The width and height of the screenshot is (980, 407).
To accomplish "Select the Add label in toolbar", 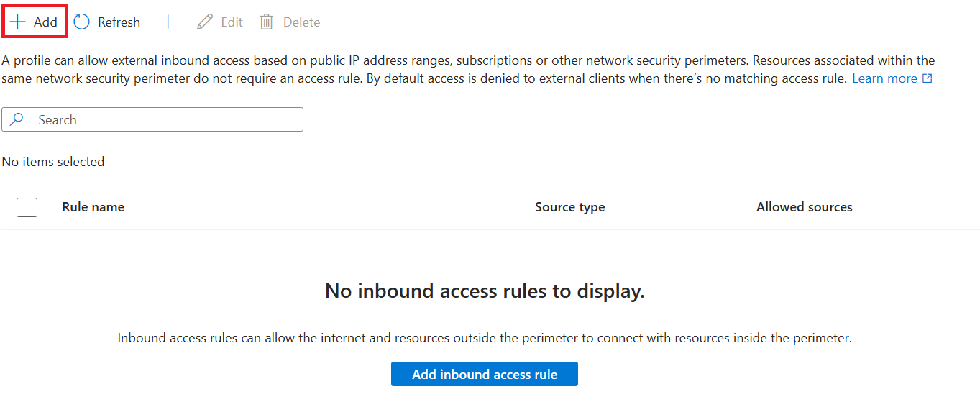I will click(45, 22).
